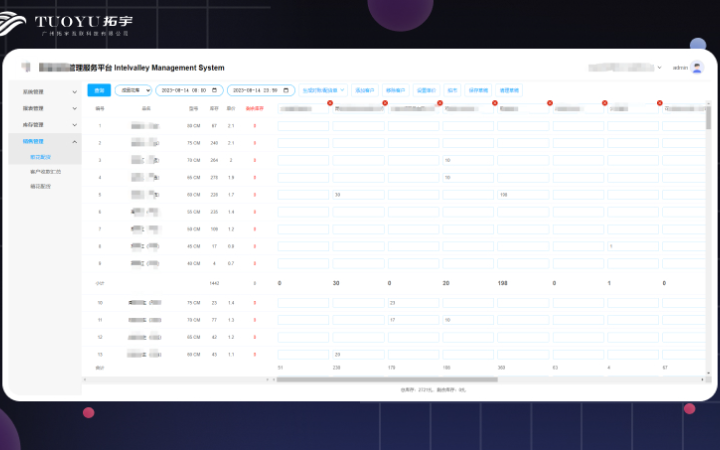Click the 移除客户 remove customer button
Image resolution: width=720 pixels, height=450 pixels.
(x=395, y=90)
